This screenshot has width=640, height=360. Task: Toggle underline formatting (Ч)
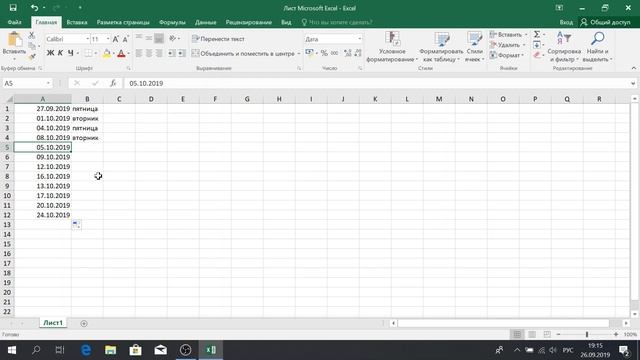pyautogui.click(x=70, y=53)
